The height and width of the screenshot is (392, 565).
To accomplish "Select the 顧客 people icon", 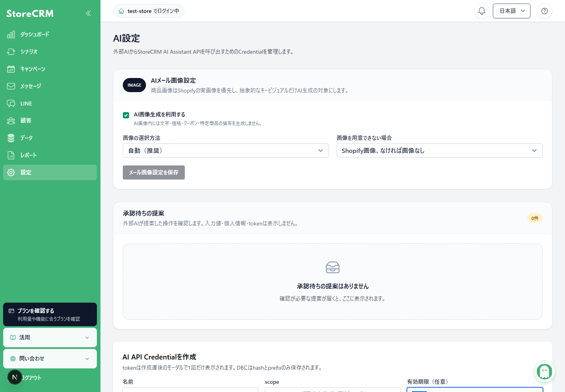I will click(x=11, y=121).
